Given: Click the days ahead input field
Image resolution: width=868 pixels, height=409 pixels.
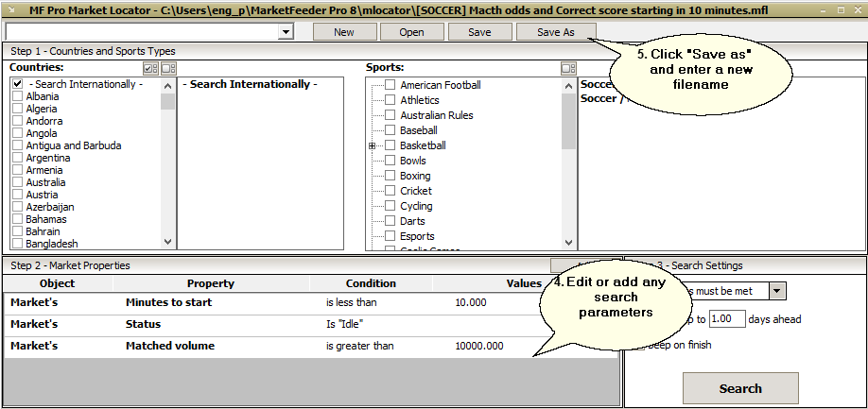Looking at the screenshot, I should [727, 319].
